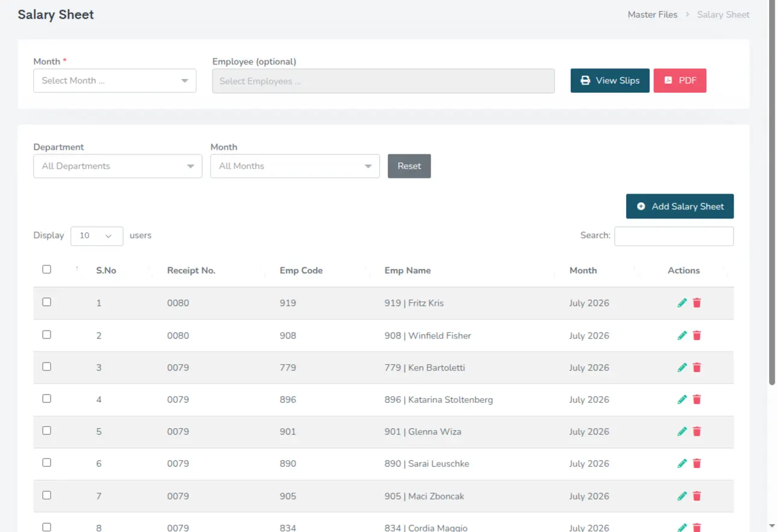Delete Glenna Wiza salary sheet
This screenshot has height=532, width=777.
click(697, 431)
